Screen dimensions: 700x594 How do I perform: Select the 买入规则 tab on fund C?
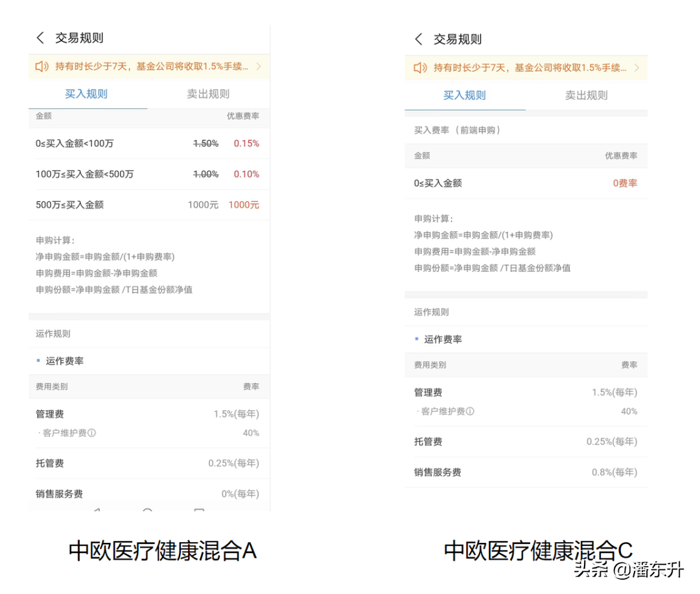click(x=464, y=94)
